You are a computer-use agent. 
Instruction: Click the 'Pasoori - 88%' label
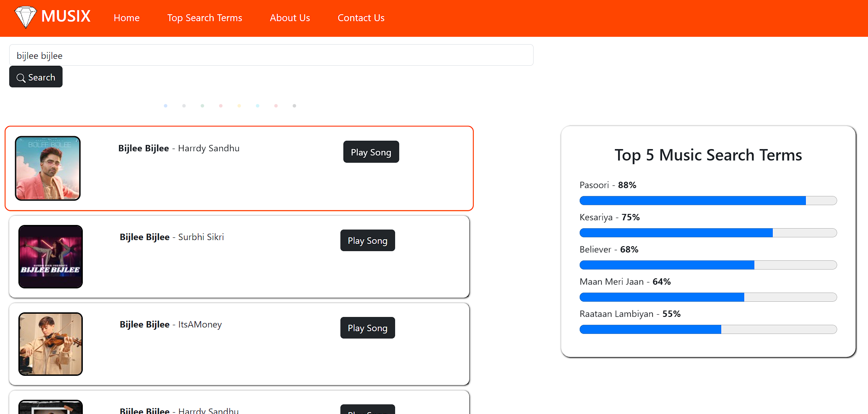click(x=608, y=185)
